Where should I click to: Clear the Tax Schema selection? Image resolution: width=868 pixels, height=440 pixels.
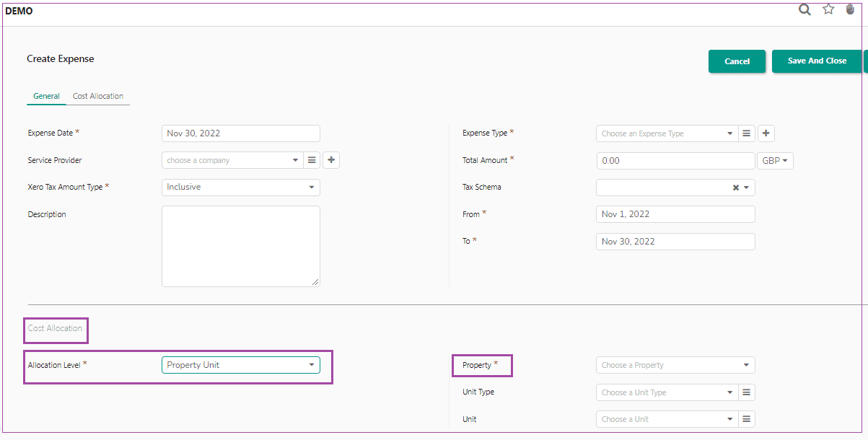[736, 188]
